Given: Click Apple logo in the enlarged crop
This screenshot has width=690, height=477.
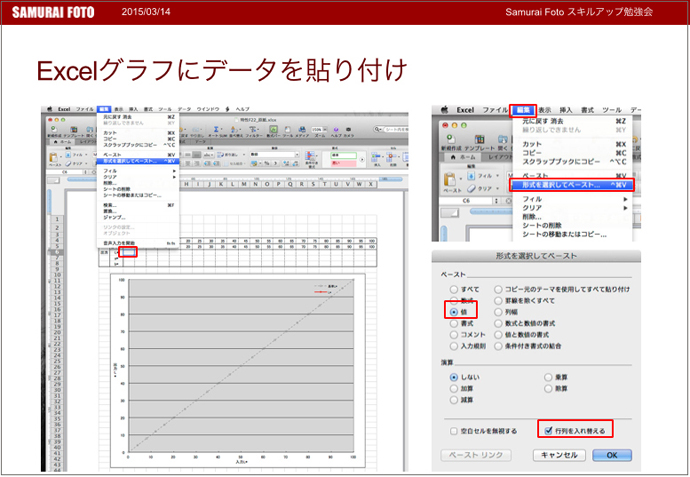Looking at the screenshot, I should click(x=445, y=110).
